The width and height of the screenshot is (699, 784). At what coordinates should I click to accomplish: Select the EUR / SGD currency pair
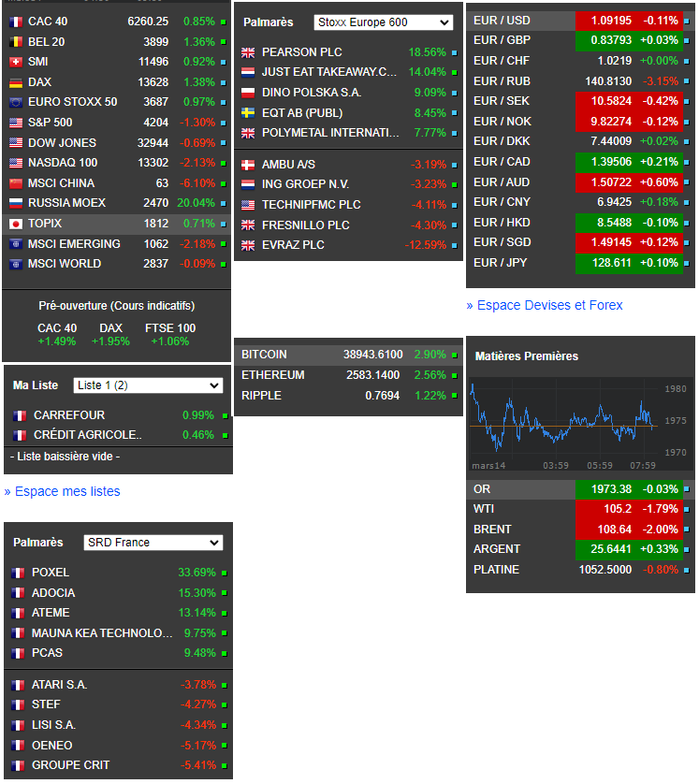(x=580, y=242)
